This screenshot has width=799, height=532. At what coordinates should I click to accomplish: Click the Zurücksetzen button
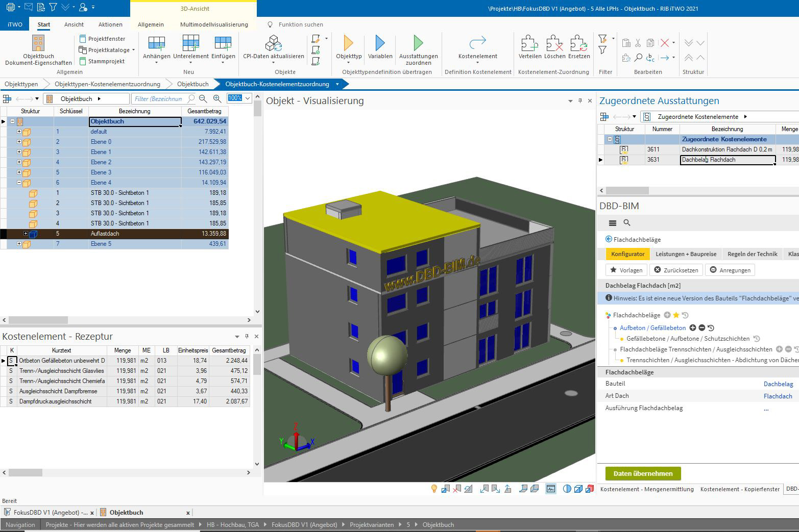676,270
